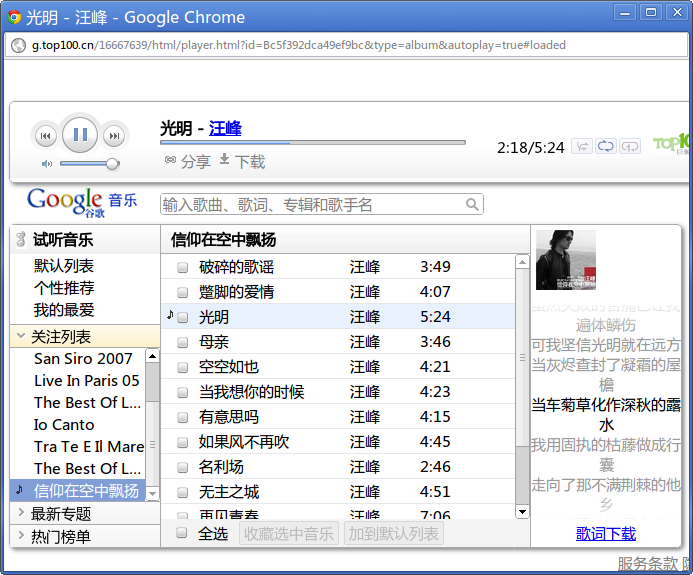
Task: Expand the 热门榜单 section
Action: [21, 535]
